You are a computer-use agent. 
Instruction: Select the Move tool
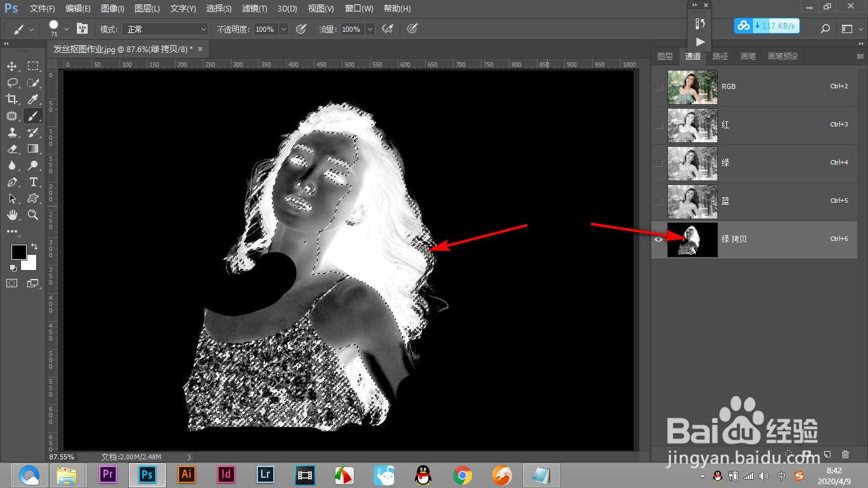point(12,66)
